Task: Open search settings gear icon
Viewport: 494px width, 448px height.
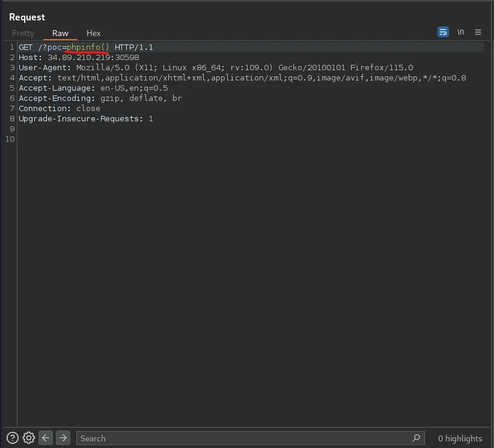Action: coord(28,438)
